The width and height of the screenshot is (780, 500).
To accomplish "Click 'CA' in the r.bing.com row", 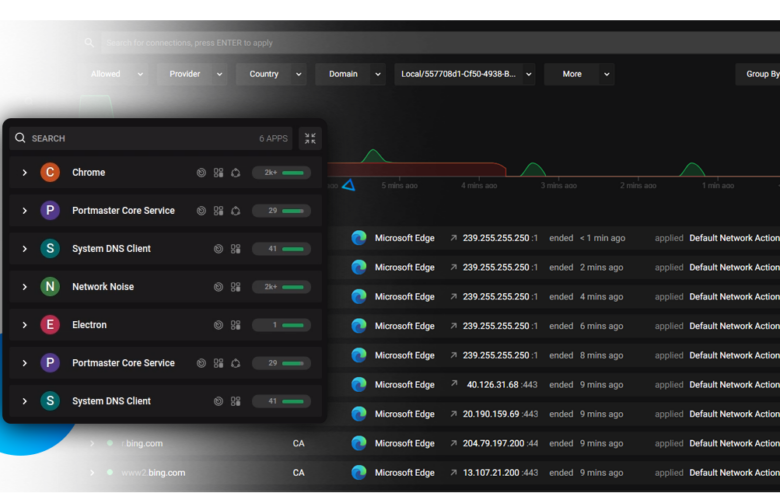I will [x=298, y=443].
